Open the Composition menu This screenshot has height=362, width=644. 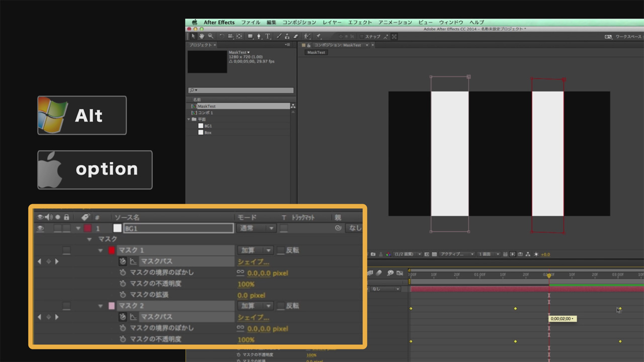(x=299, y=22)
